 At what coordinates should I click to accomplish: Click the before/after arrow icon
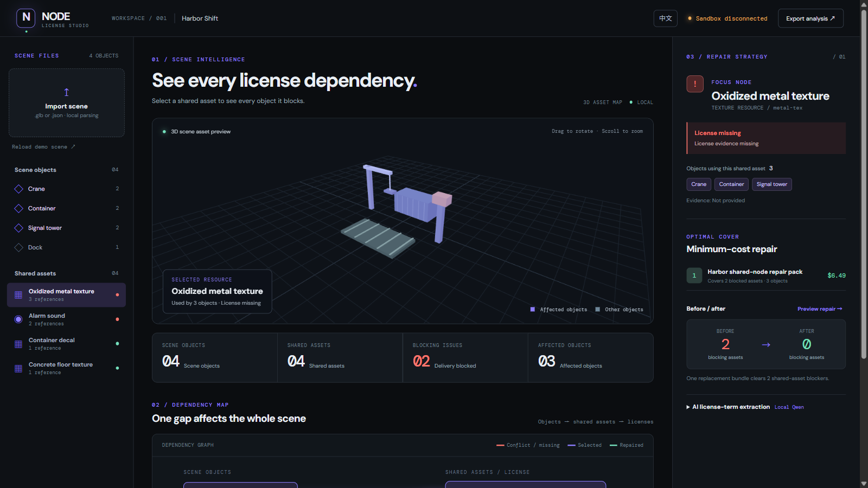[x=766, y=345]
